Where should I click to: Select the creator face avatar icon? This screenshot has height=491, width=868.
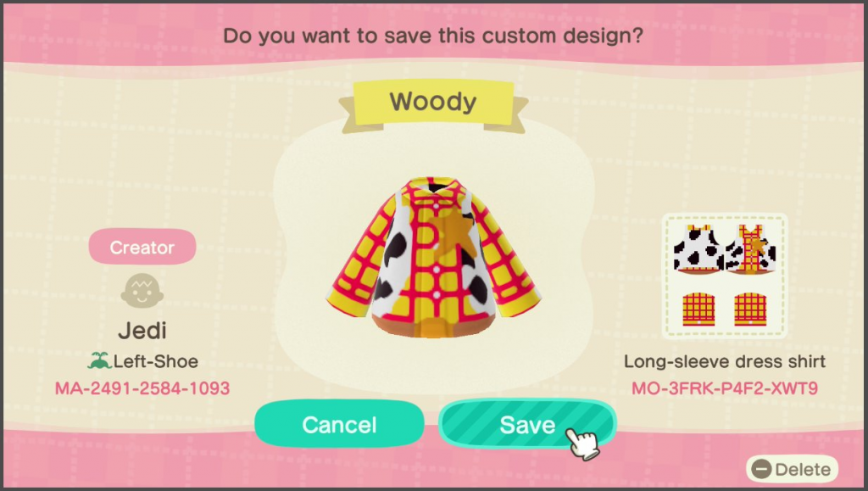click(142, 291)
